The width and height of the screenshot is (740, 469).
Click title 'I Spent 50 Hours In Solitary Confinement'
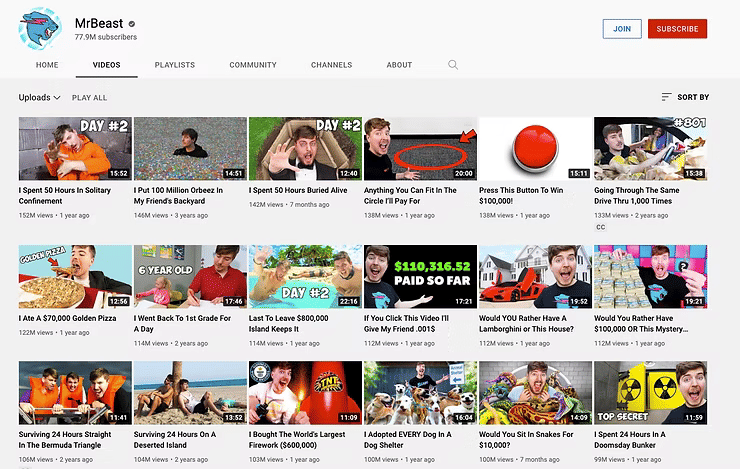[x=65, y=195]
